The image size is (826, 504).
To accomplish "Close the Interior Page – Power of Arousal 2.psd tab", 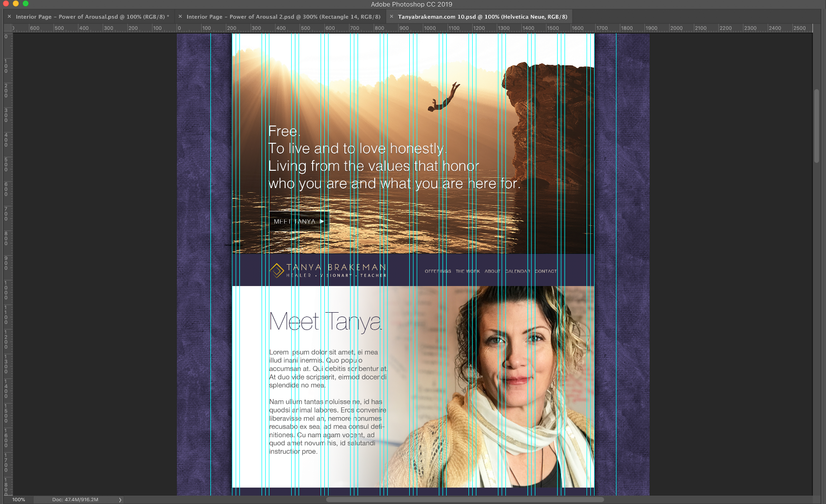I will click(180, 16).
